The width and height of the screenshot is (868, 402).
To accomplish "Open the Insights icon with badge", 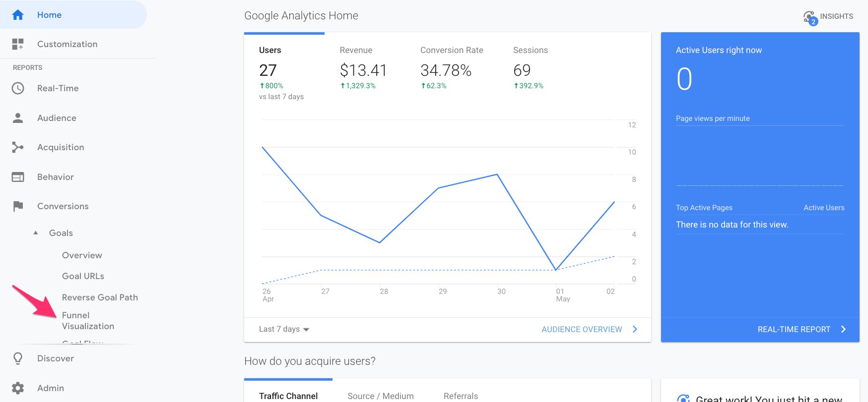I will click(809, 17).
